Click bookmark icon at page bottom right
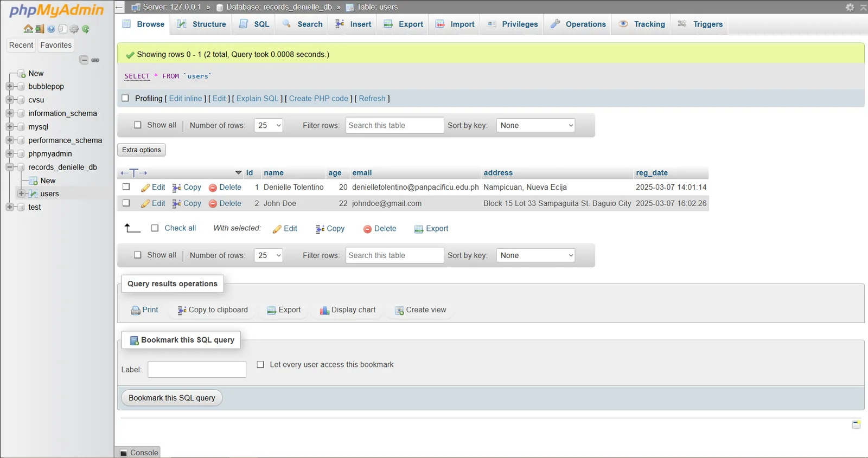 point(856,424)
